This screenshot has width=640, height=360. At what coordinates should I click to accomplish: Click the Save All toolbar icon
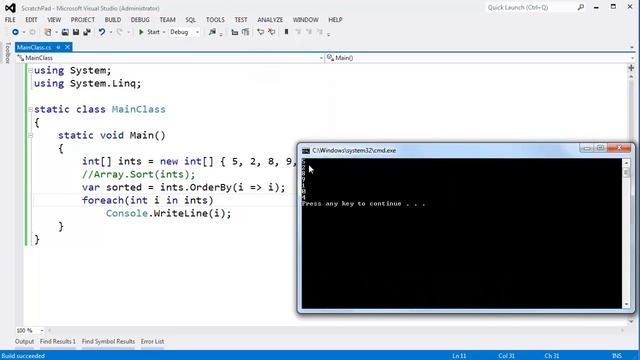(87, 32)
